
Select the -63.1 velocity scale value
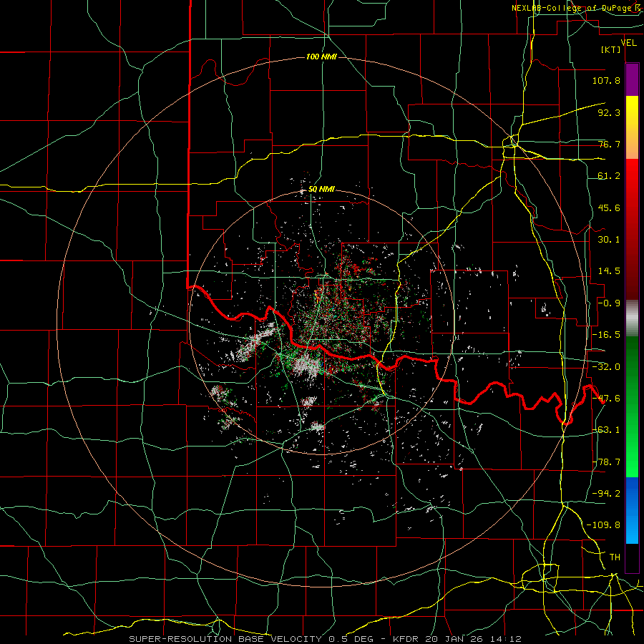606,430
